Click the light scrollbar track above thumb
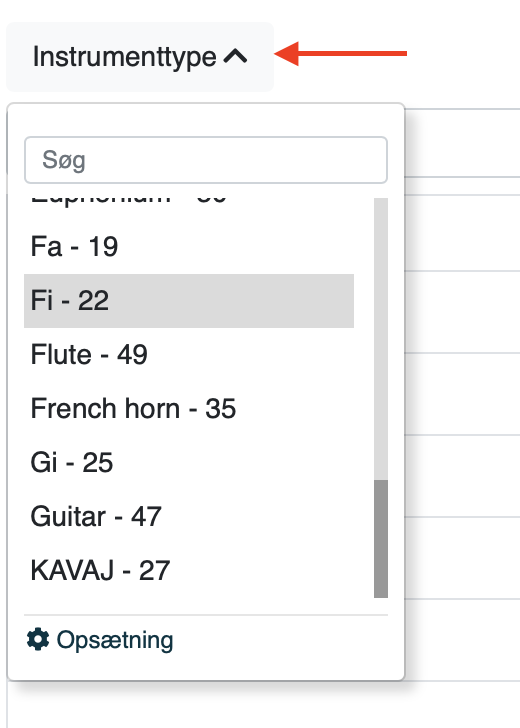The height and width of the screenshot is (728, 520). [x=381, y=339]
